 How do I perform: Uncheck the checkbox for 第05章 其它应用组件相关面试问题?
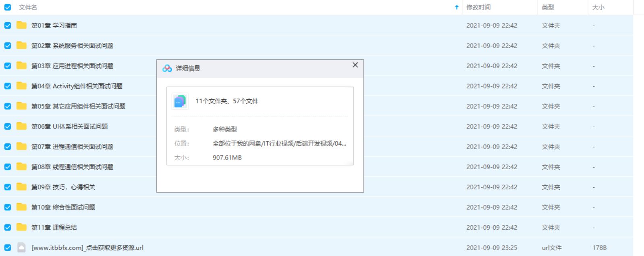pos(8,106)
